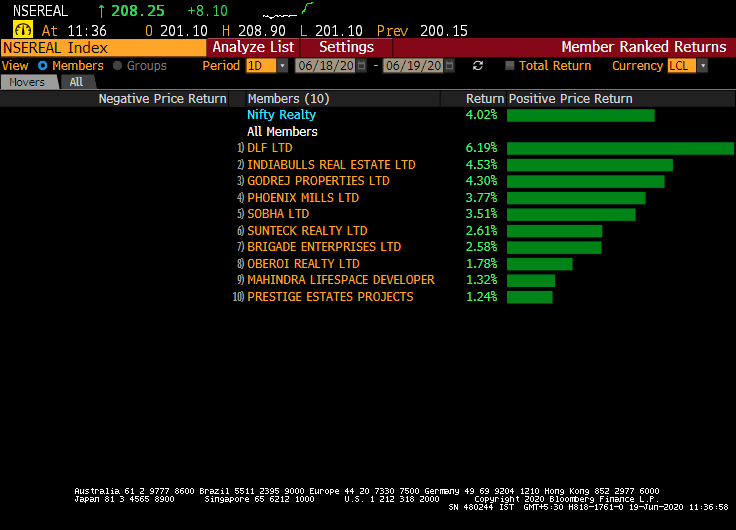The height and width of the screenshot is (530, 736).
Task: Click the refresh icon beside the date range
Action: 478,66
